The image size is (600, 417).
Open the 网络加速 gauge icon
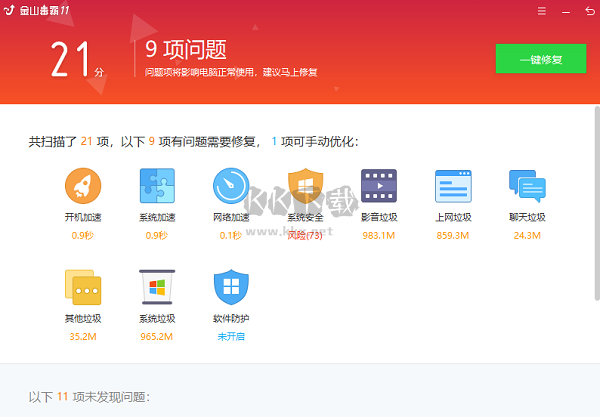(x=231, y=186)
